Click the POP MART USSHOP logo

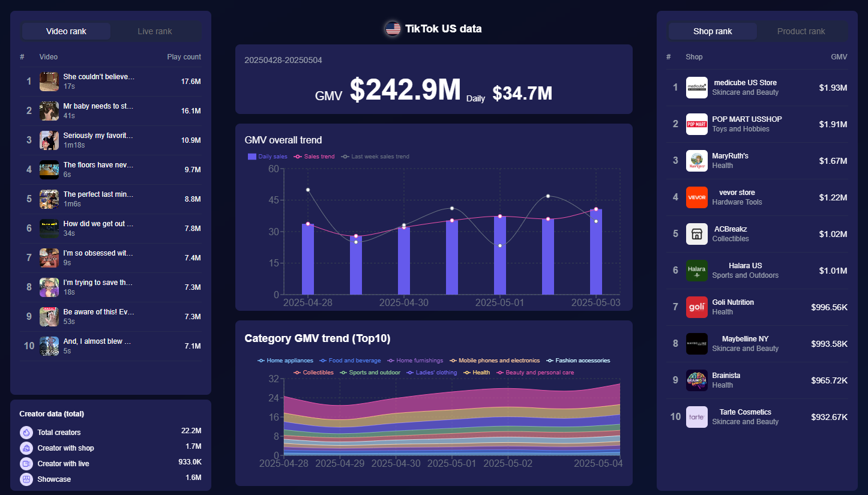(696, 124)
